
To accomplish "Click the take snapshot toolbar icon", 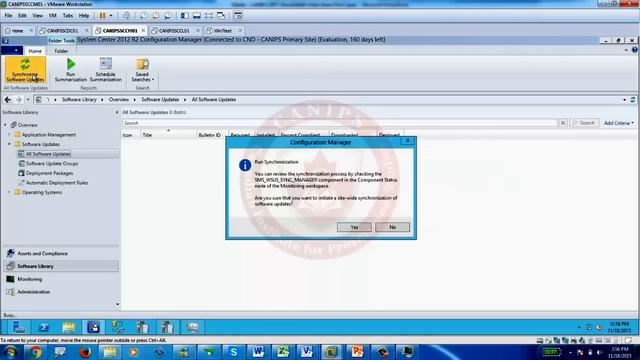I will (x=143, y=16).
